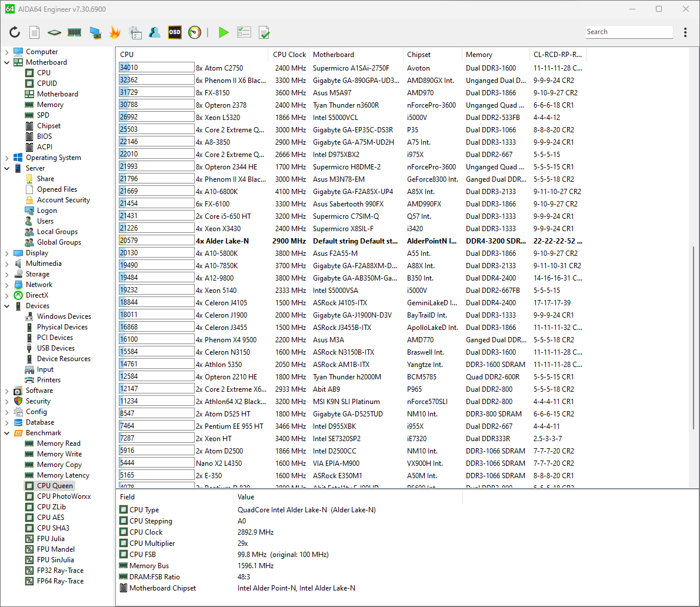Open the Report page icon in toolbar
Viewport: 700px width, 607px height.
point(35,33)
